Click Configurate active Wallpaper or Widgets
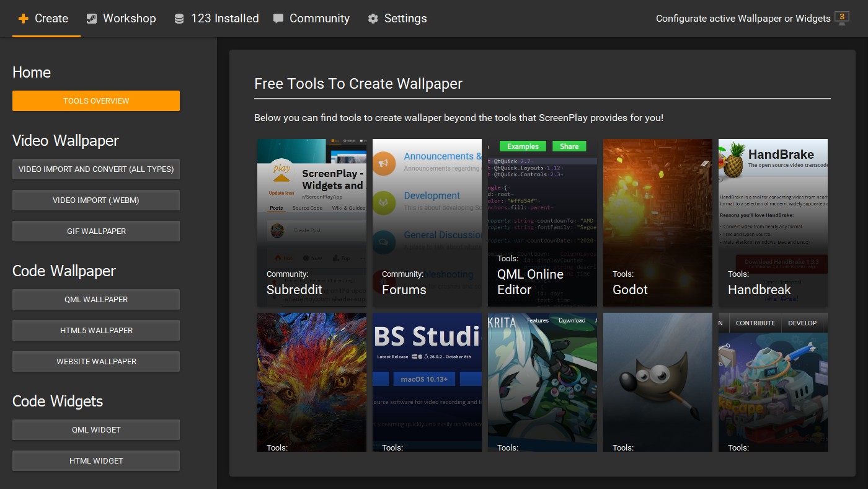Image resolution: width=868 pixels, height=489 pixels. pos(743,19)
